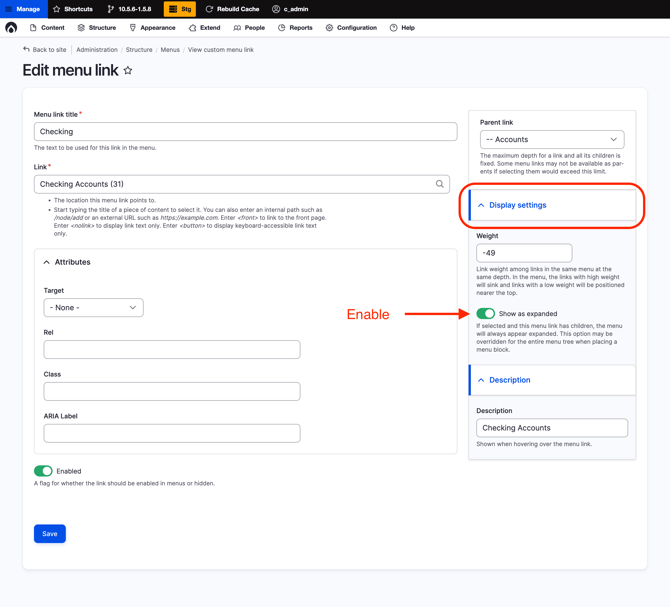Toggle the Enabled switch off
Viewport: 670px width, 607px height.
point(43,471)
